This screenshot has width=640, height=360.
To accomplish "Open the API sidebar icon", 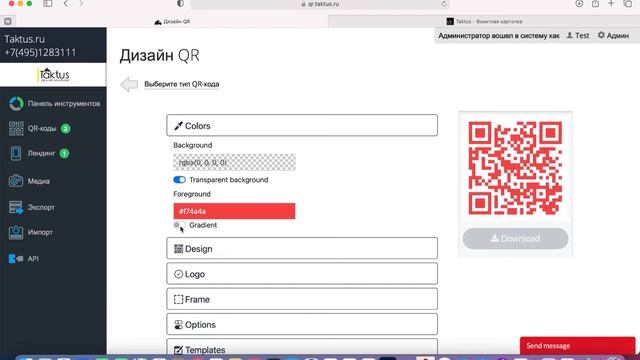I will point(16,259).
